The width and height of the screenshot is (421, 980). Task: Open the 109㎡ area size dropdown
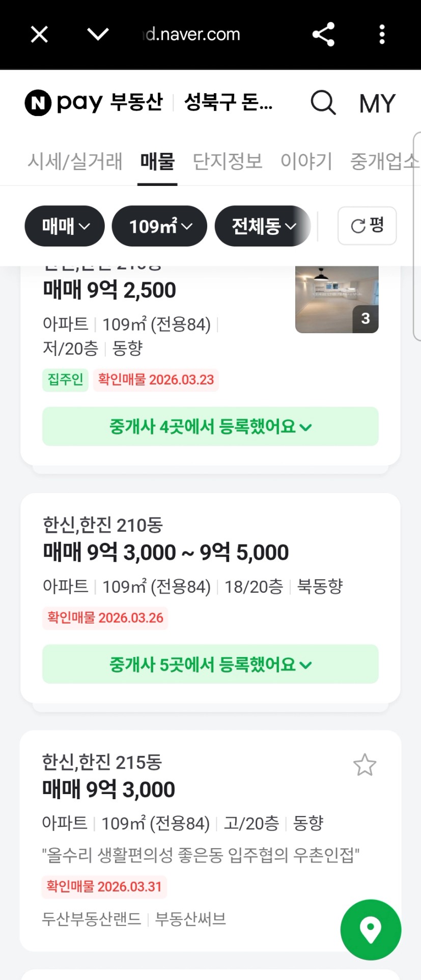tap(159, 226)
